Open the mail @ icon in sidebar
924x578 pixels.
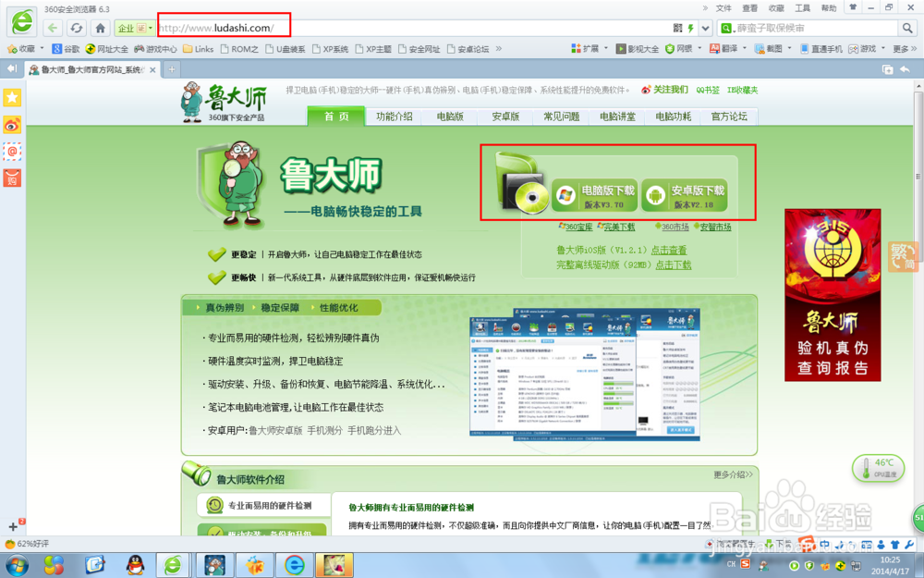[x=12, y=152]
